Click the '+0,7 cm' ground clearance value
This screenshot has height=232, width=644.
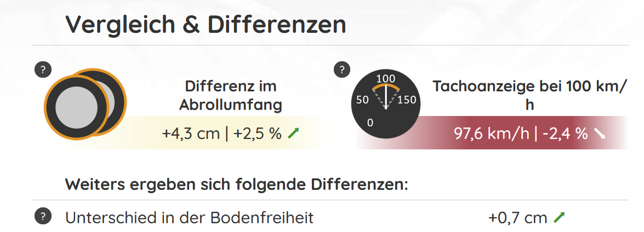click(x=517, y=218)
